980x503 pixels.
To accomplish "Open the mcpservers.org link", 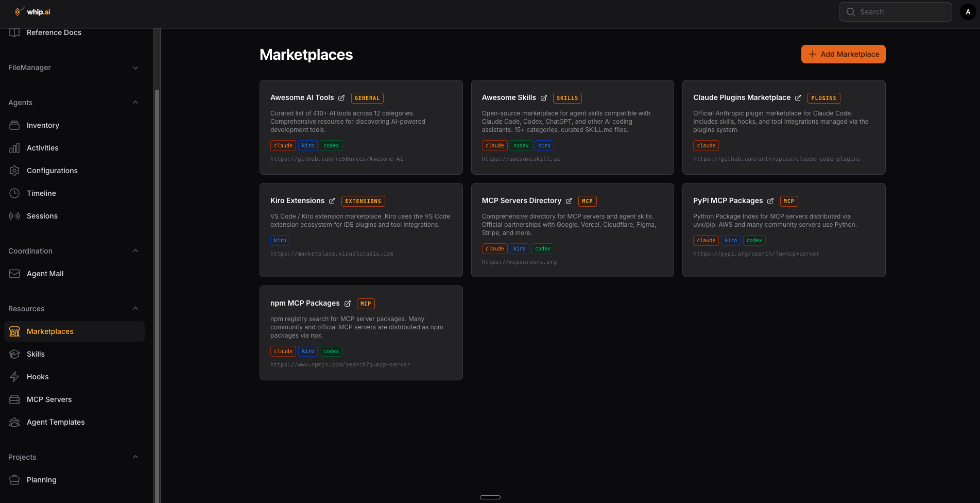I will [519, 262].
